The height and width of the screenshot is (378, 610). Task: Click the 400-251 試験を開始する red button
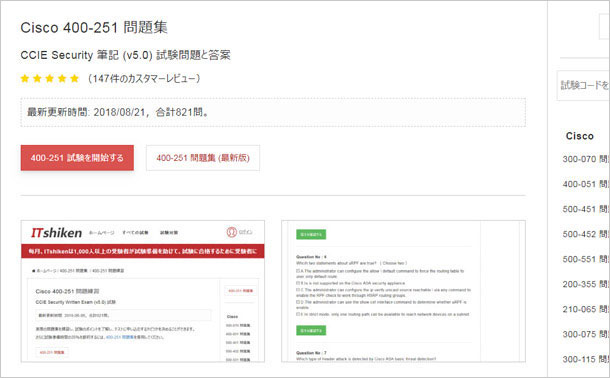tap(77, 158)
